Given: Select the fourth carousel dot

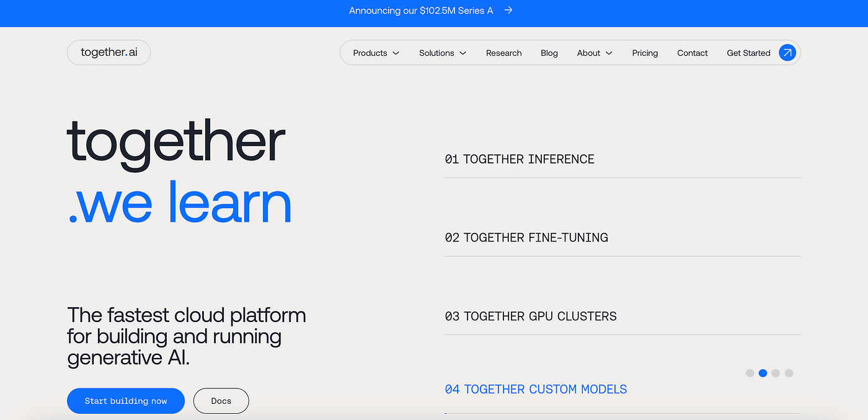Looking at the screenshot, I should coord(789,373).
